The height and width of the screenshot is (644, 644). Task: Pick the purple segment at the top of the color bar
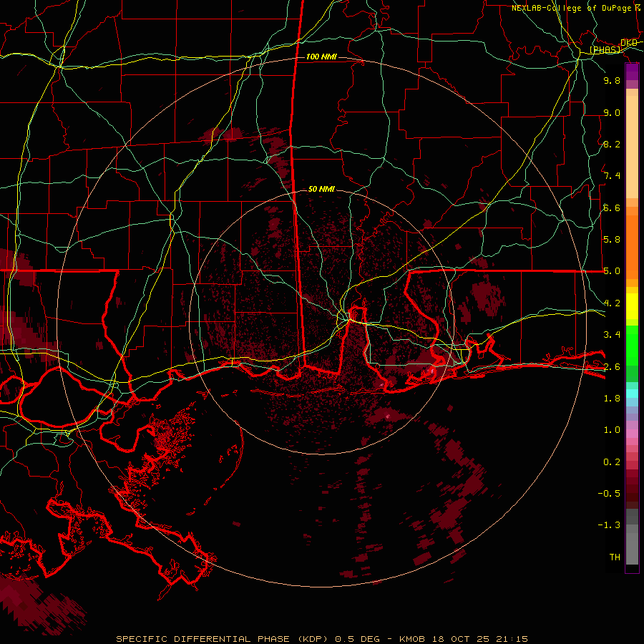click(632, 72)
